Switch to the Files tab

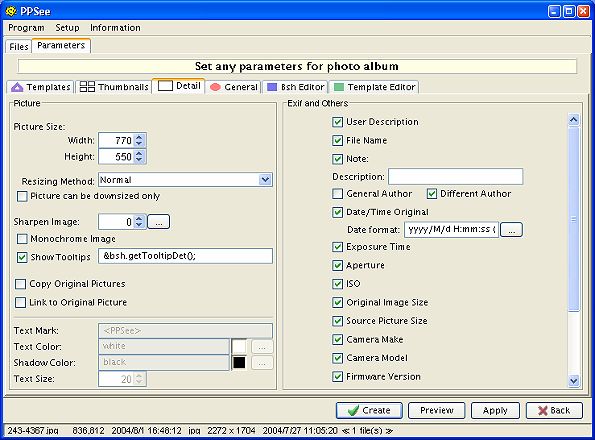tap(19, 47)
